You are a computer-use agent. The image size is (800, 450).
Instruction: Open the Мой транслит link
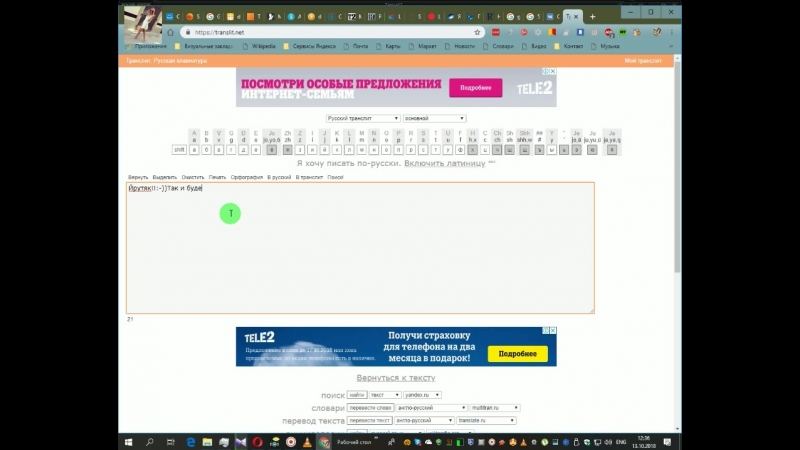[642, 61]
